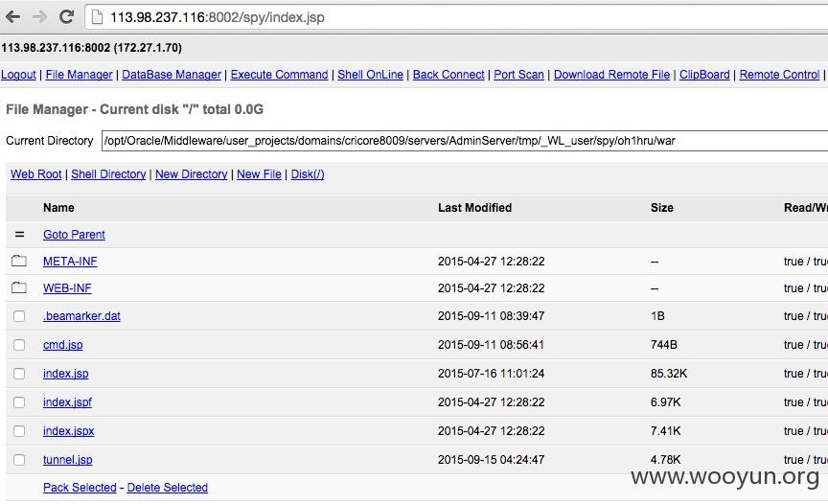Click the browser back arrow
The image size is (828, 504).
pos(12,17)
